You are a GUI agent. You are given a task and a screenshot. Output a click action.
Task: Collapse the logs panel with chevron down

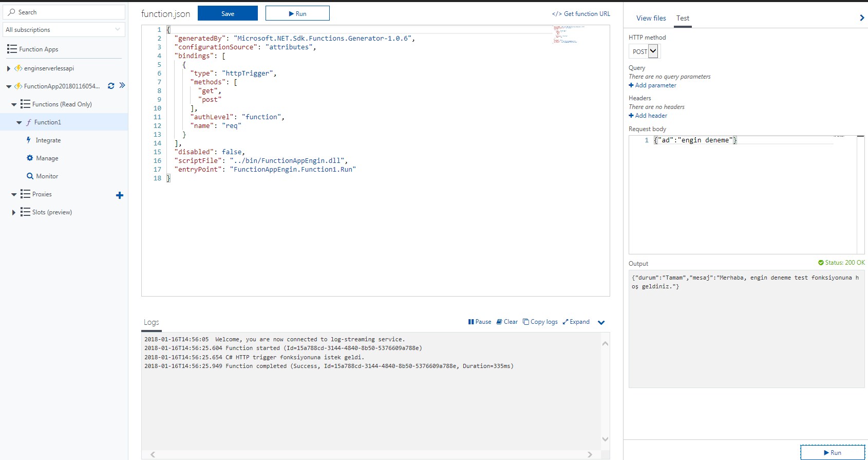[601, 322]
